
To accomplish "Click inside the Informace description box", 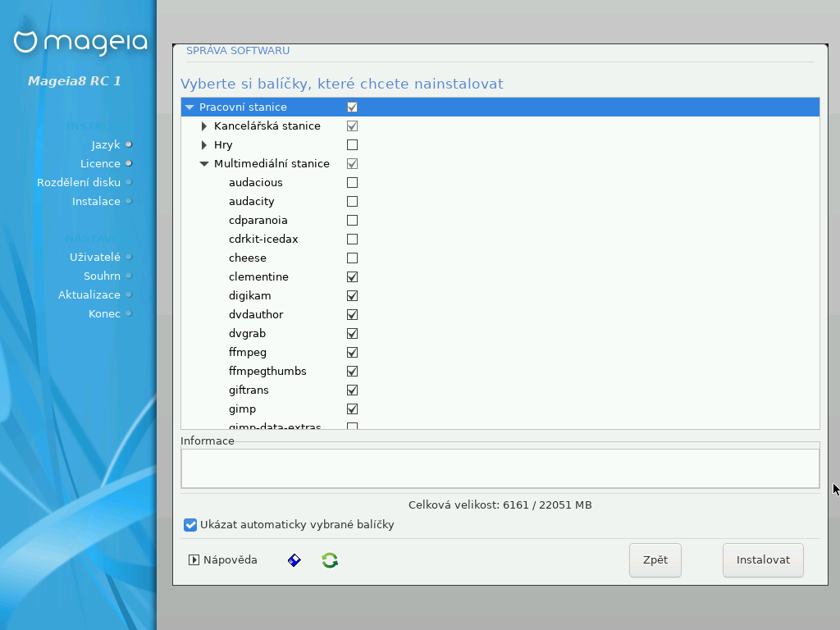I will [500, 468].
